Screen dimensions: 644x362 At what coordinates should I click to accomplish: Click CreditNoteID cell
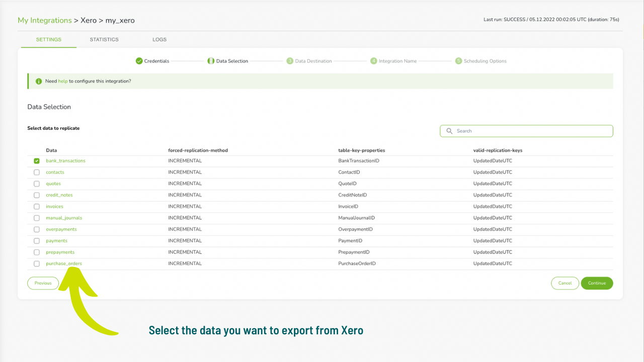[353, 195]
